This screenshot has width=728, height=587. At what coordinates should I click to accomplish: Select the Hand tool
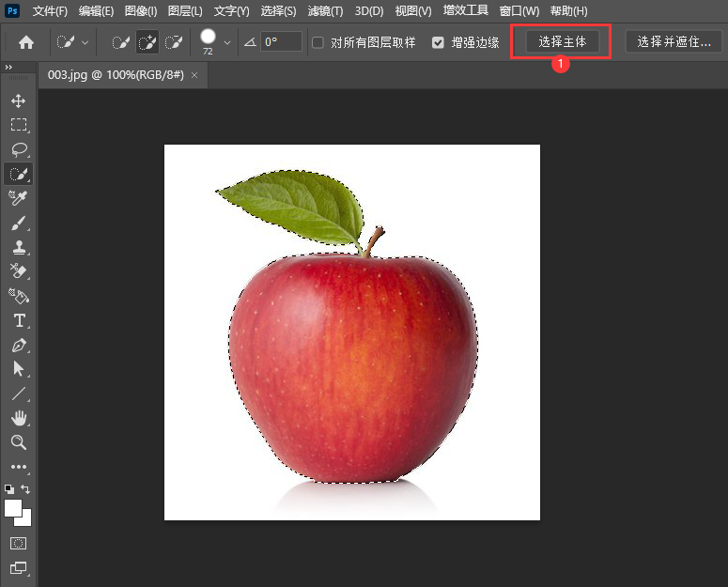[x=19, y=418]
